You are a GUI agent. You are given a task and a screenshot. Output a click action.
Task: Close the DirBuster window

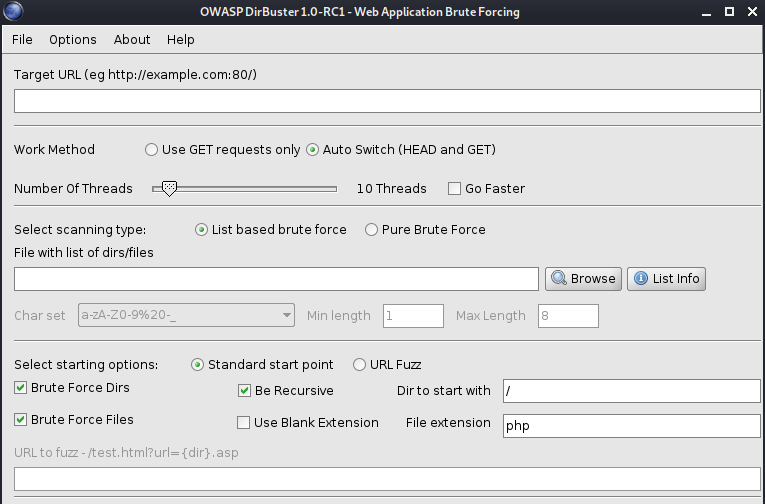(x=752, y=12)
